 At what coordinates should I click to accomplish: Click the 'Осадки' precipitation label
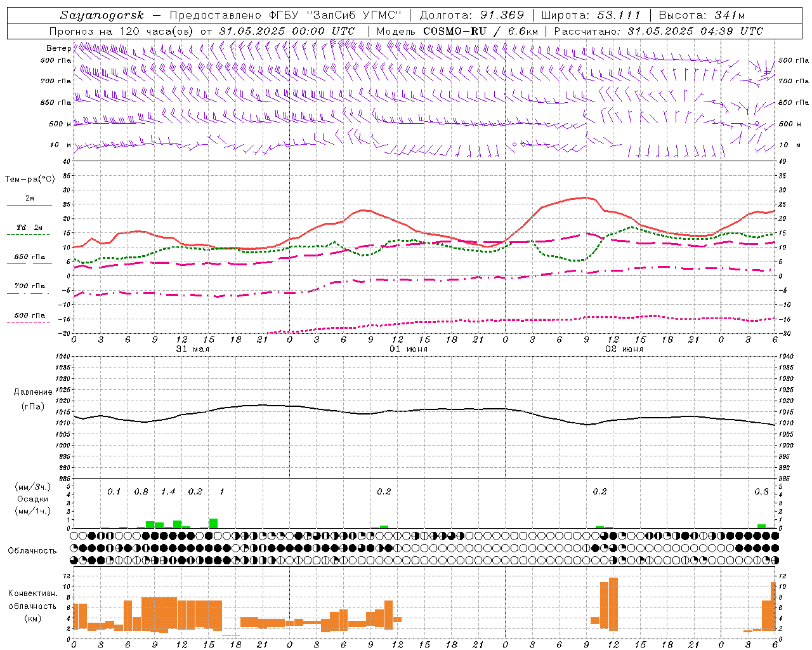(32, 499)
